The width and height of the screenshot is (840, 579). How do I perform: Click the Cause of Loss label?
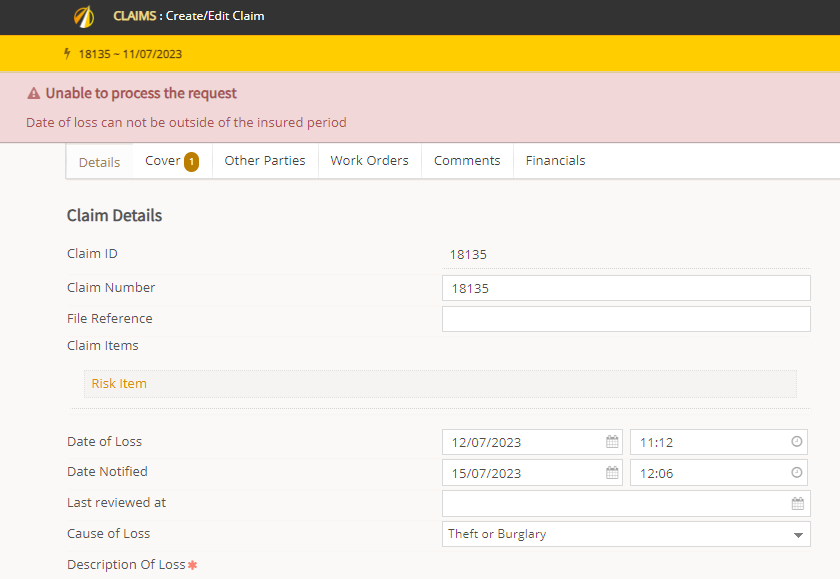coord(108,533)
